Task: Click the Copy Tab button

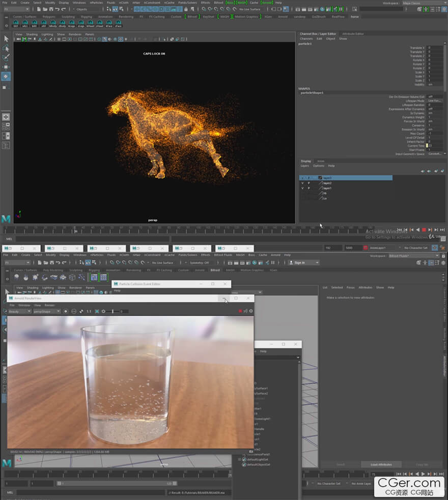Action: pos(422,464)
